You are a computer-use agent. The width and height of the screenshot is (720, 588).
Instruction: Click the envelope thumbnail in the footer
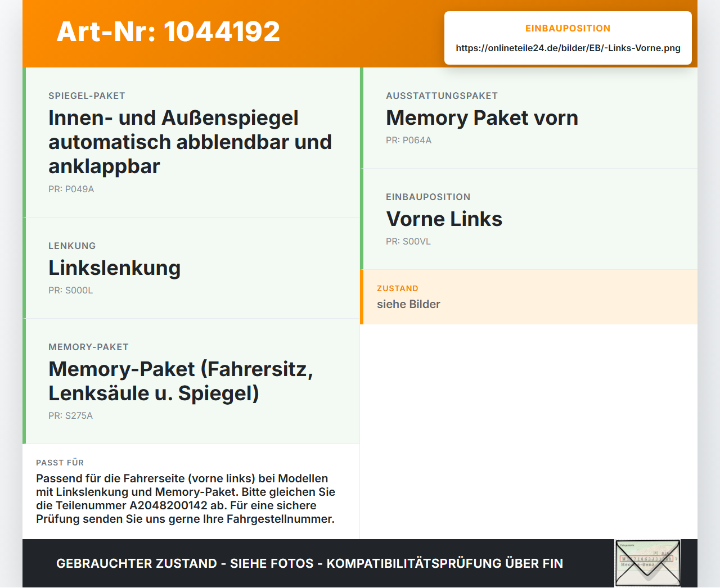pos(647,563)
